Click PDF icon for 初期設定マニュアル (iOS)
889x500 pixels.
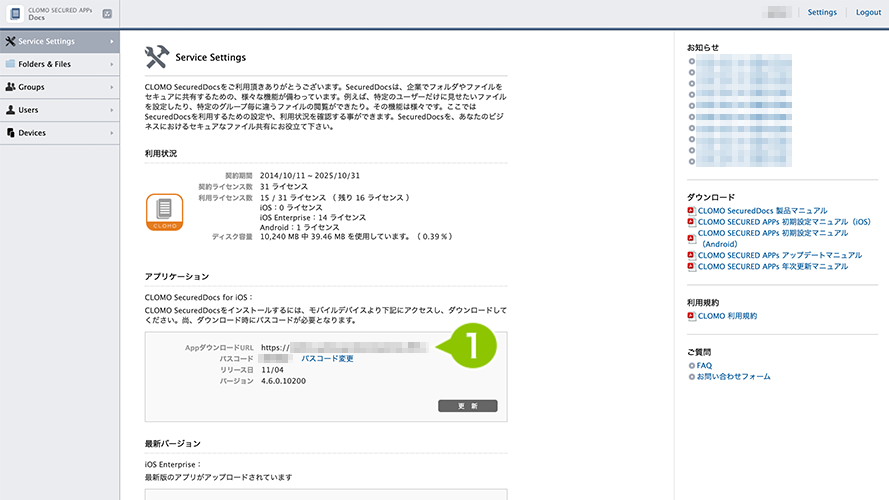(x=691, y=222)
